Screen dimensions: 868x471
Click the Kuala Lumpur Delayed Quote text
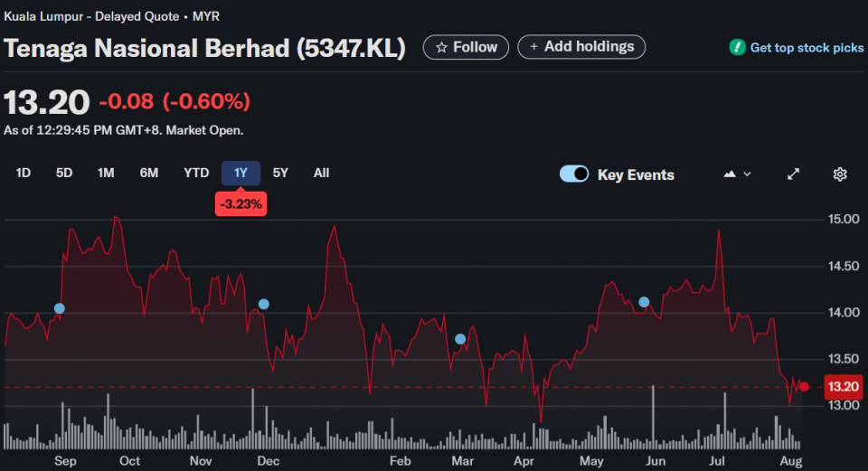tap(112, 16)
